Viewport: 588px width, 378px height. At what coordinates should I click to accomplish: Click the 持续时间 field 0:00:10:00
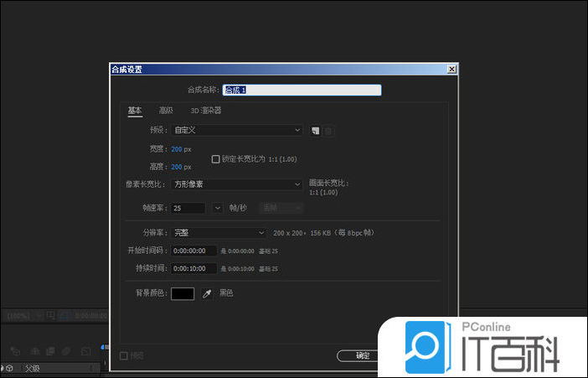(193, 268)
